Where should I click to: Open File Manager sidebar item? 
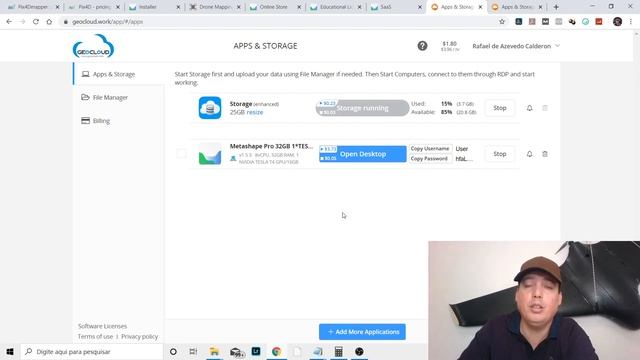point(118,98)
